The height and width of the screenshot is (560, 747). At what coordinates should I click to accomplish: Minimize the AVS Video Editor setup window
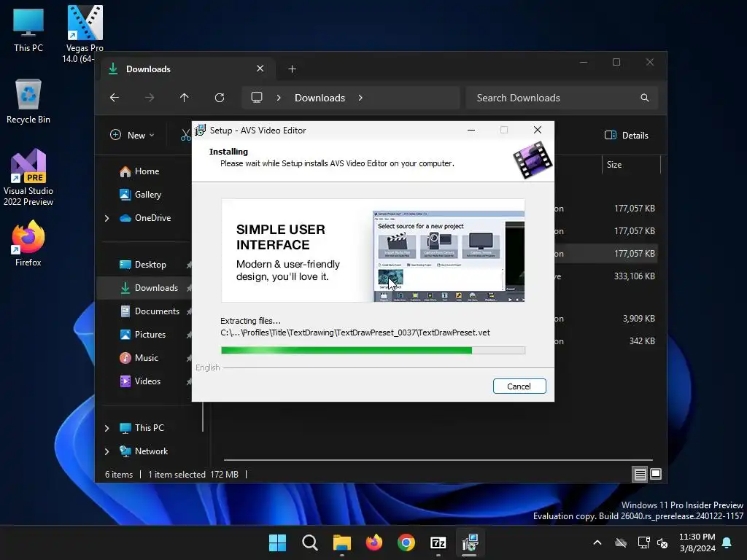coord(471,130)
